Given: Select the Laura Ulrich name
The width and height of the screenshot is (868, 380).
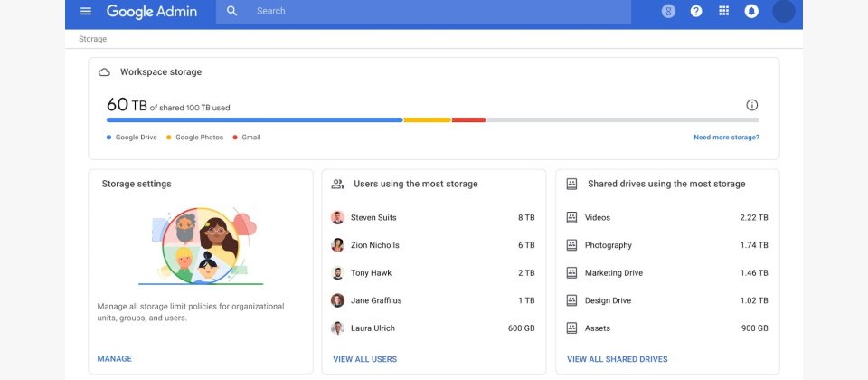Looking at the screenshot, I should (x=373, y=328).
